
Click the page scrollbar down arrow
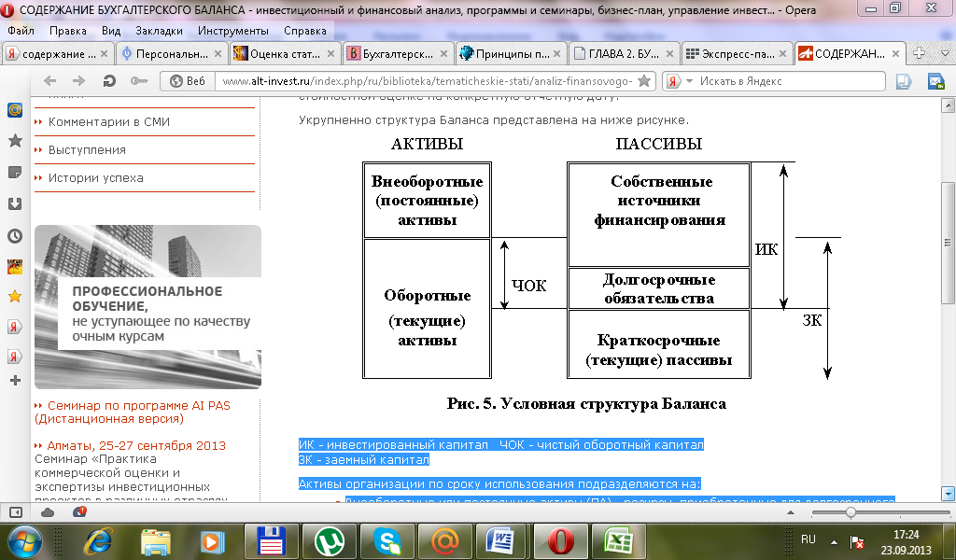(x=948, y=493)
